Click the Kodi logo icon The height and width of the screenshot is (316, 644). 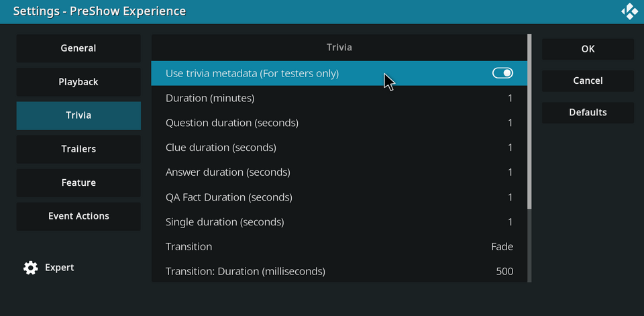click(x=629, y=11)
